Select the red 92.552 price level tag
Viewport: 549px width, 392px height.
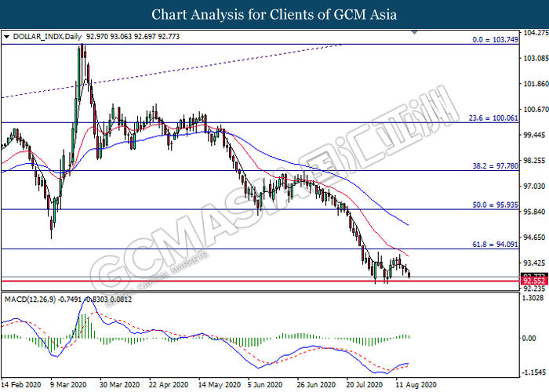click(533, 281)
